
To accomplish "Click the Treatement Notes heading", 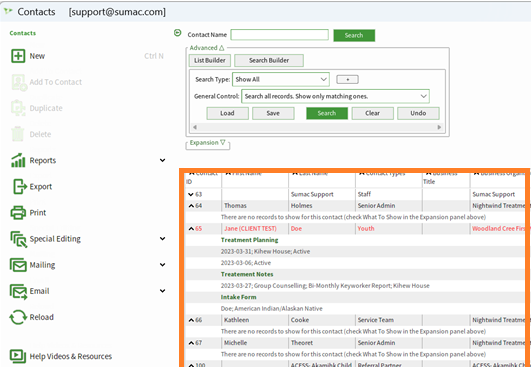I will (247, 275).
